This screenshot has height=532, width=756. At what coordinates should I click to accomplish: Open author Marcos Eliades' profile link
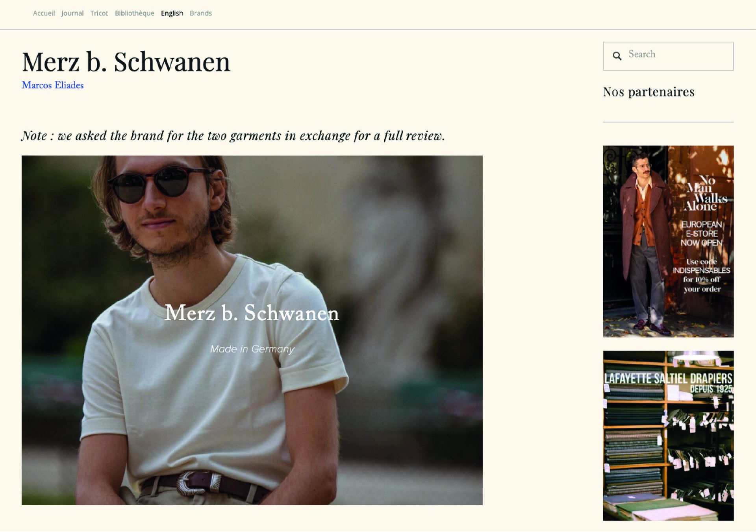click(x=52, y=85)
